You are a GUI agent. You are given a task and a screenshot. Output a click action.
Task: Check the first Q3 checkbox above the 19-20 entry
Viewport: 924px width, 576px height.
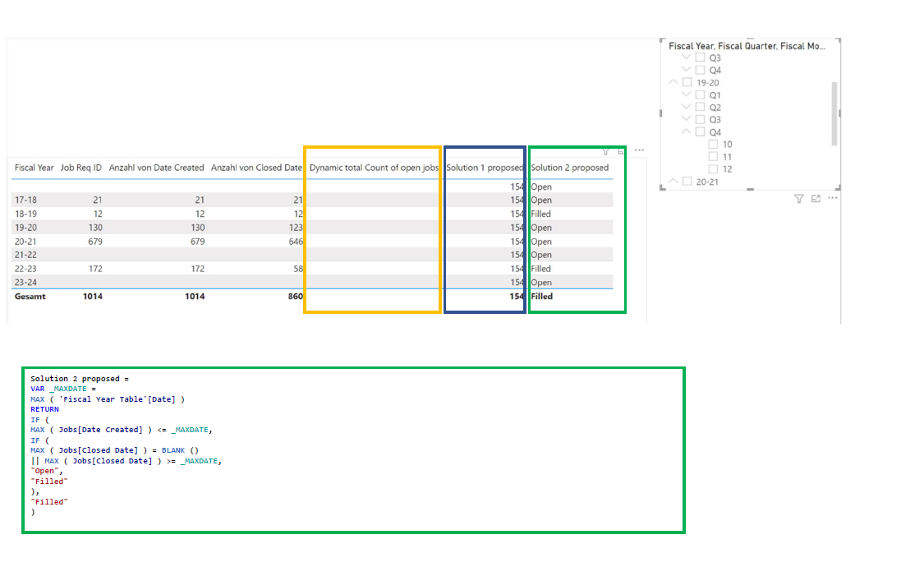click(700, 58)
